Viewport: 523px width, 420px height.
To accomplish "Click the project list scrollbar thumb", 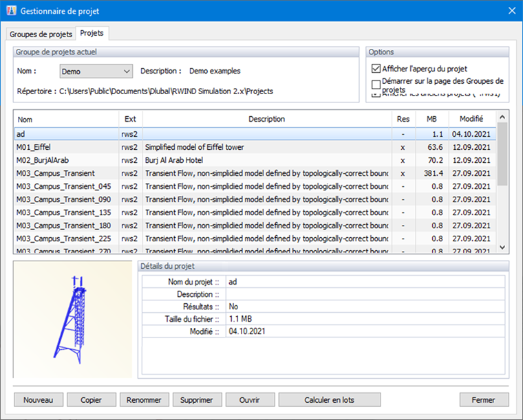I will [502, 154].
